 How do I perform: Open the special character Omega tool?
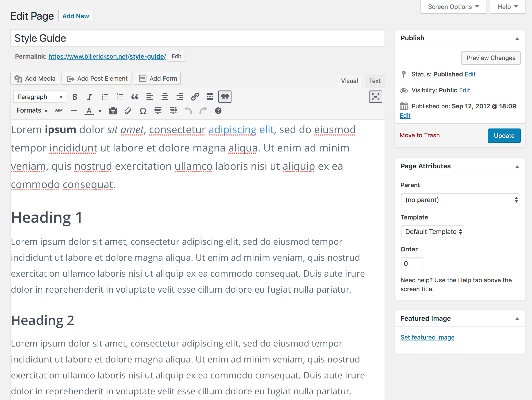coord(143,111)
